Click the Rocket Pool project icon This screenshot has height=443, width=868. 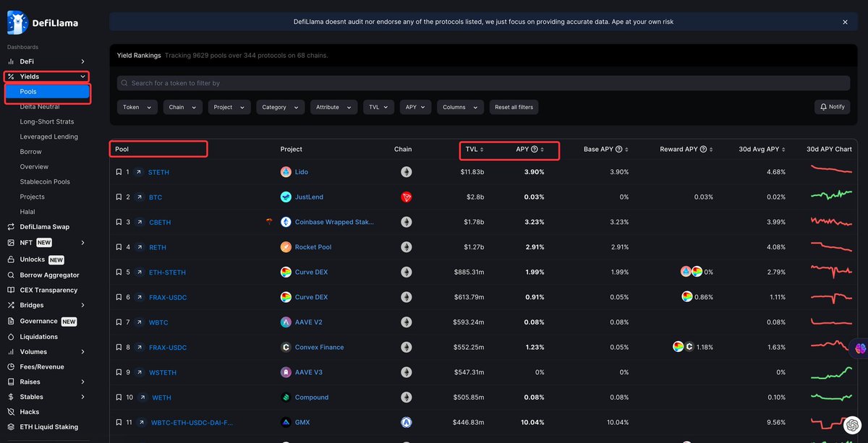(286, 247)
